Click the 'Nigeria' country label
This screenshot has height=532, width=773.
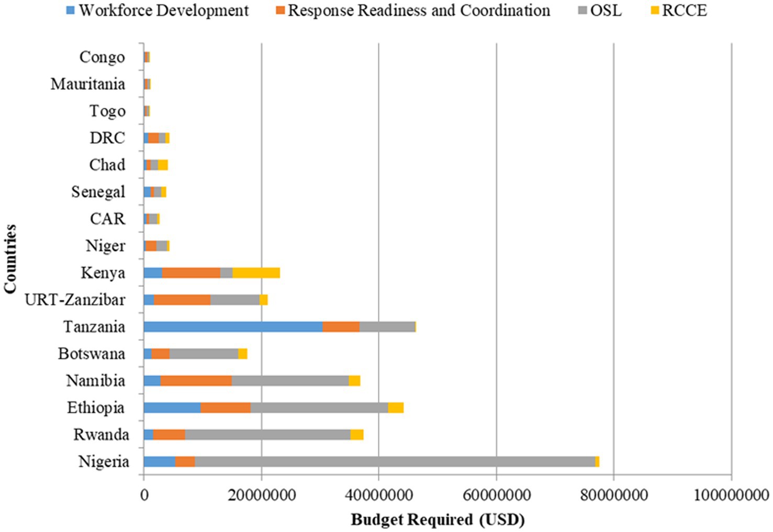point(104,462)
